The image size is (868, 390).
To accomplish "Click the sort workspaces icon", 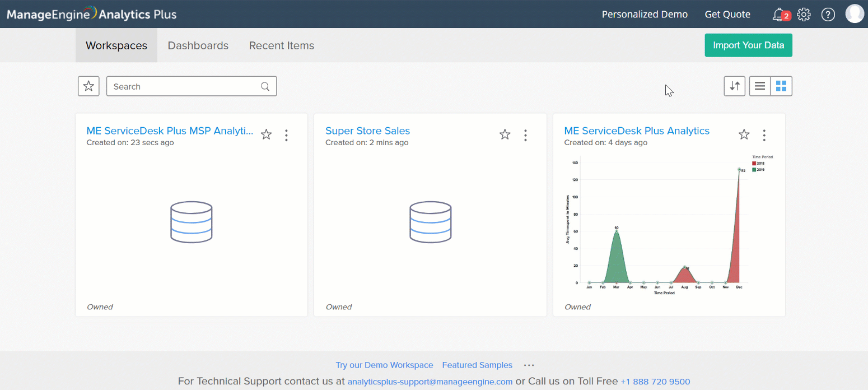I will click(734, 86).
